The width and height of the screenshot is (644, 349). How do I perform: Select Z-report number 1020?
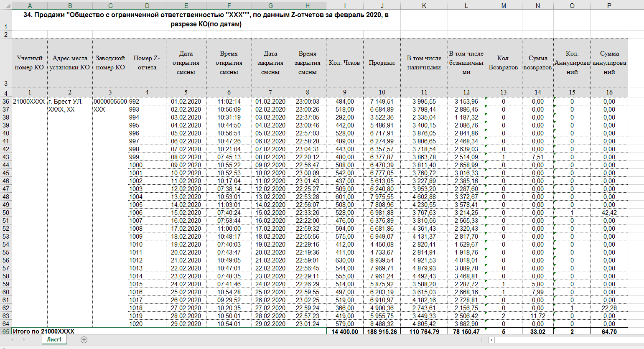point(147,324)
